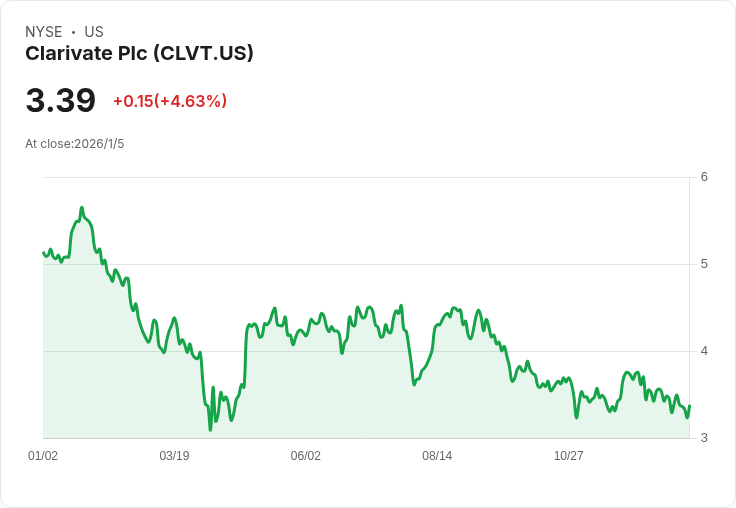Click the 10/27 date axis label

pyautogui.click(x=568, y=456)
